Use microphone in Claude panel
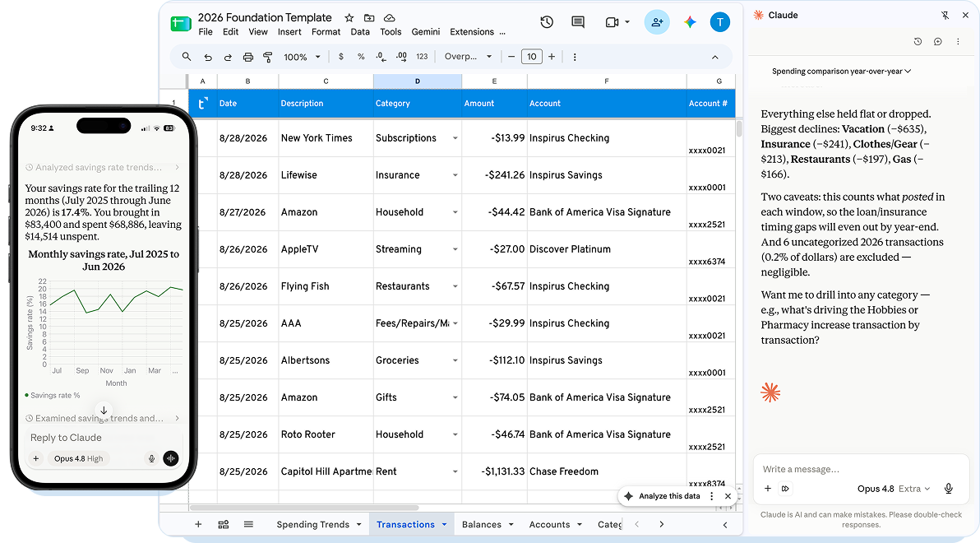The width and height of the screenshot is (980, 543). [949, 489]
